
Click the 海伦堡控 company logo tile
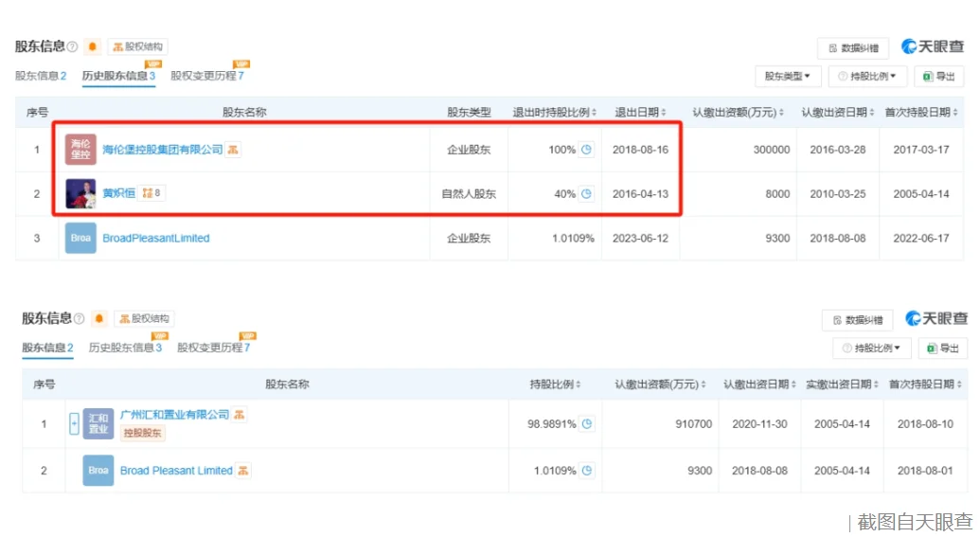80,150
